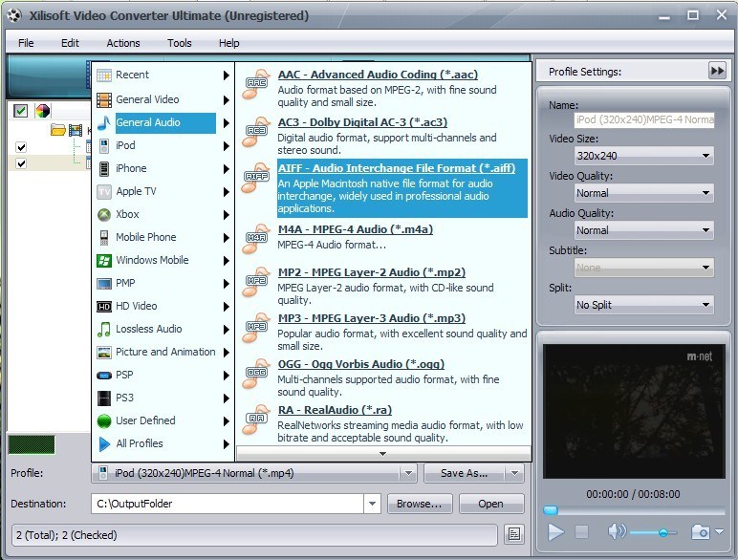Toggle the check-all checkbox in list header
Screen dimensions: 738x560
[x=20, y=111]
